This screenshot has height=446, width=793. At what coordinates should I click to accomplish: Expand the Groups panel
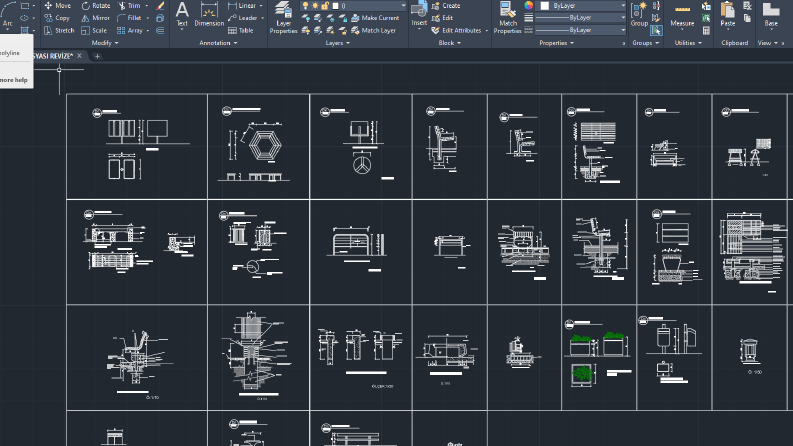(x=645, y=43)
